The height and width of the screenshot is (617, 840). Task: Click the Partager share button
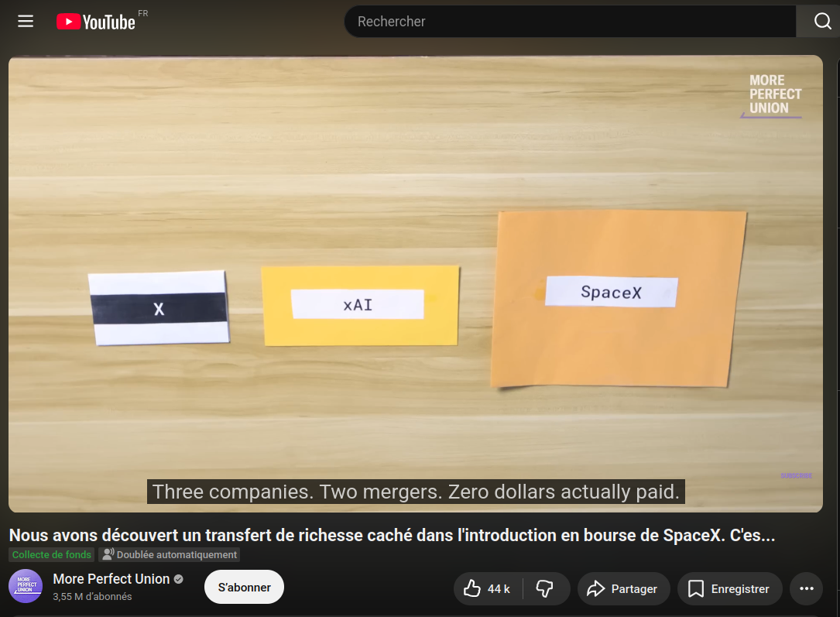(x=623, y=589)
